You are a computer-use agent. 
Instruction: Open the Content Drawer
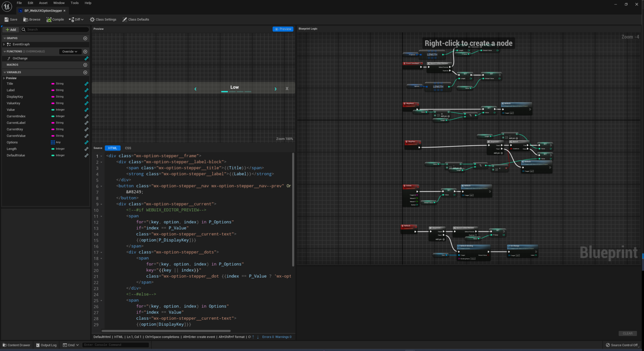point(16,345)
